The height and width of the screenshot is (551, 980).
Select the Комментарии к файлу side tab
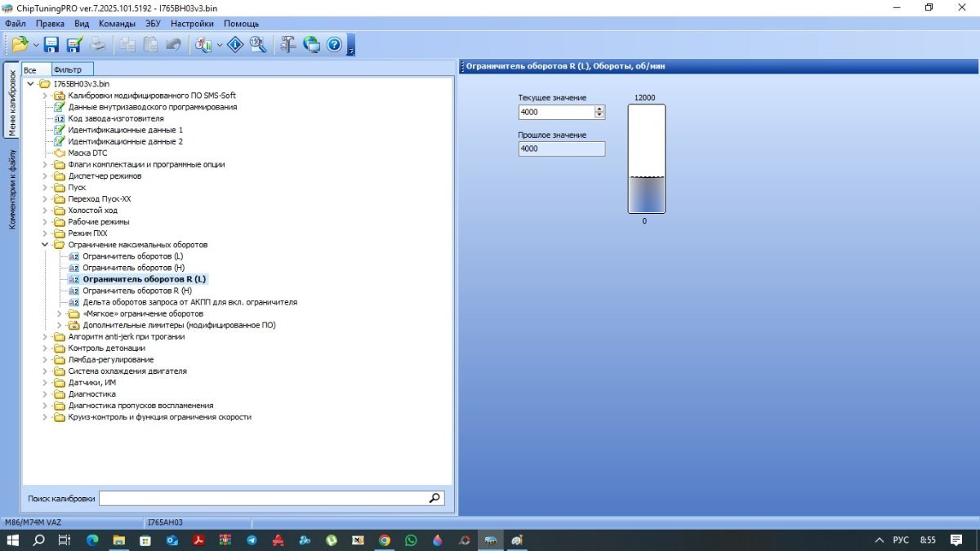[x=11, y=188]
